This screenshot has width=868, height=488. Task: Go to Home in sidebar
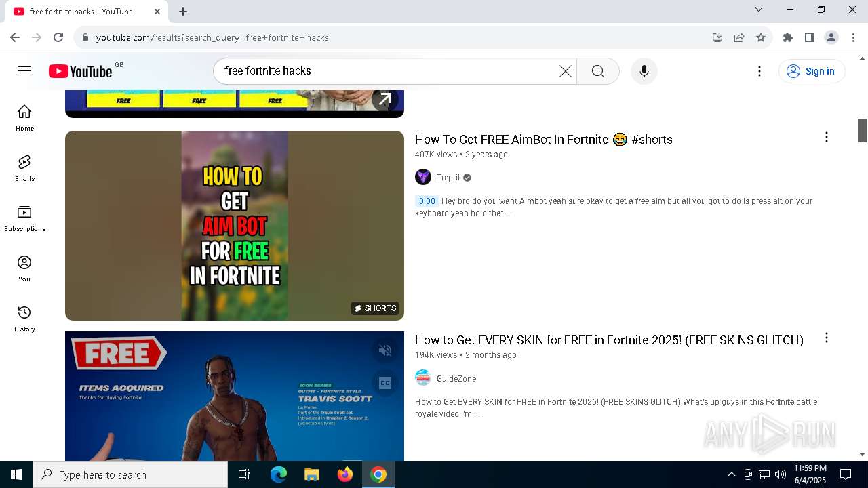click(x=24, y=118)
